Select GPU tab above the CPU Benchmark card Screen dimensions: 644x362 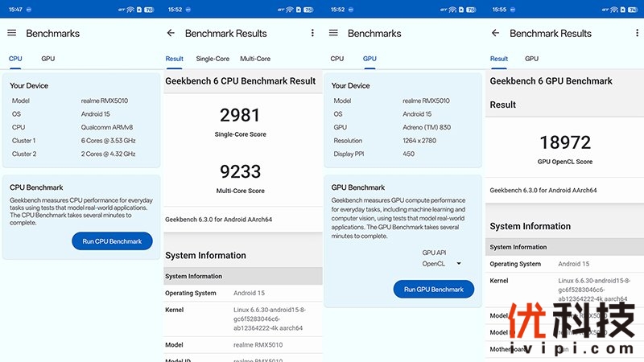pyautogui.click(x=48, y=59)
